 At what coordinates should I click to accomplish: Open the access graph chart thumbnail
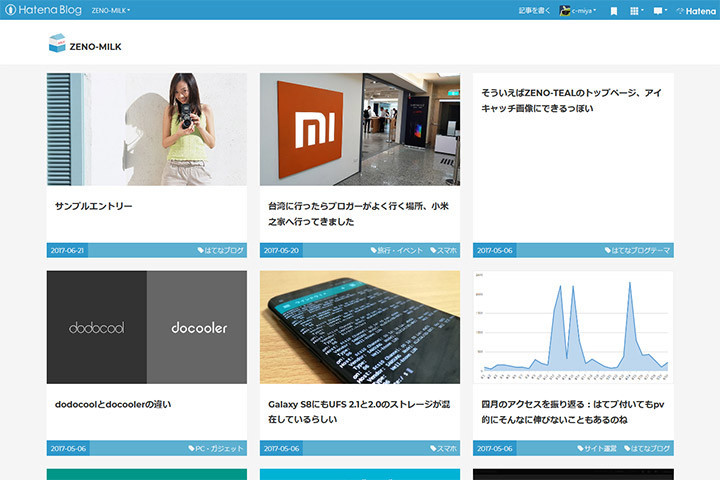coord(573,327)
